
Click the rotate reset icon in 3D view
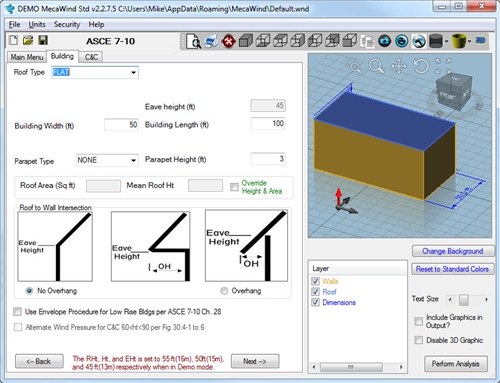pyautogui.click(x=421, y=66)
